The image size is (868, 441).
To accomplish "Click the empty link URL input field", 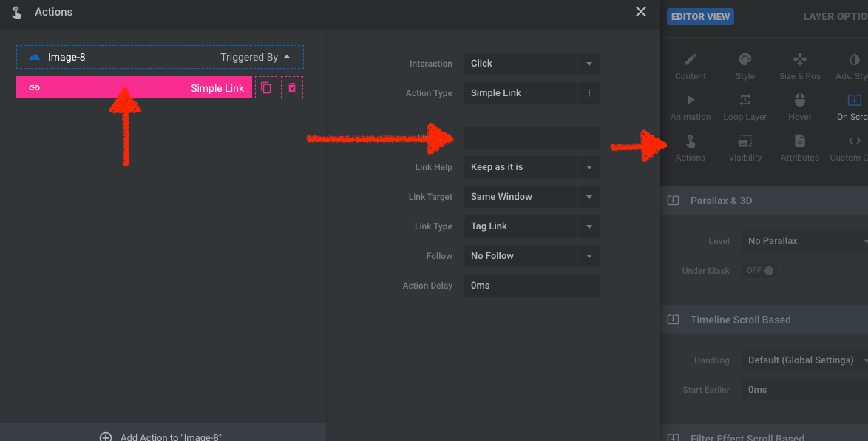I will [x=532, y=138].
